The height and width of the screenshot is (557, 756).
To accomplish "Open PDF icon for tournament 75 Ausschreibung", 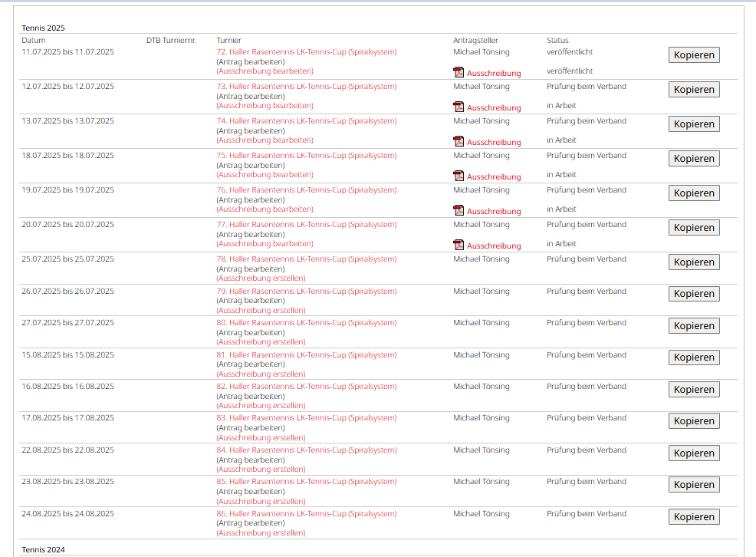I will [459, 176].
